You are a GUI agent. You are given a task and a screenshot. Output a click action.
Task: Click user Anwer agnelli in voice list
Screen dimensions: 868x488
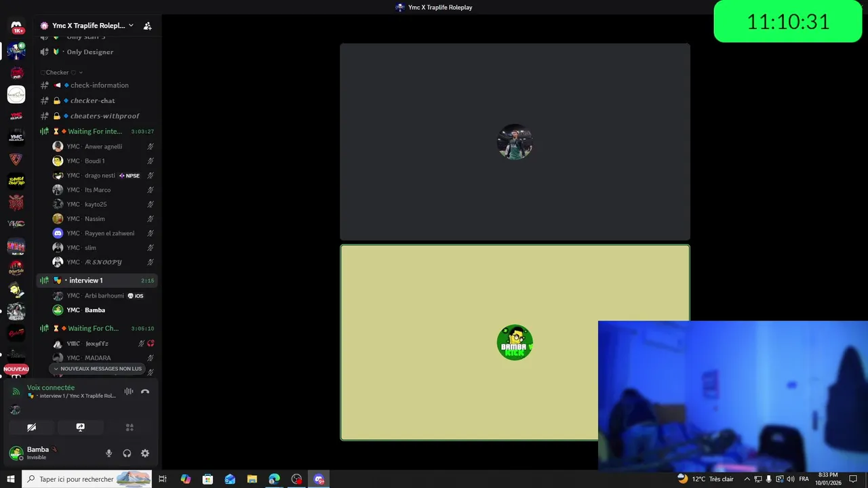point(103,146)
